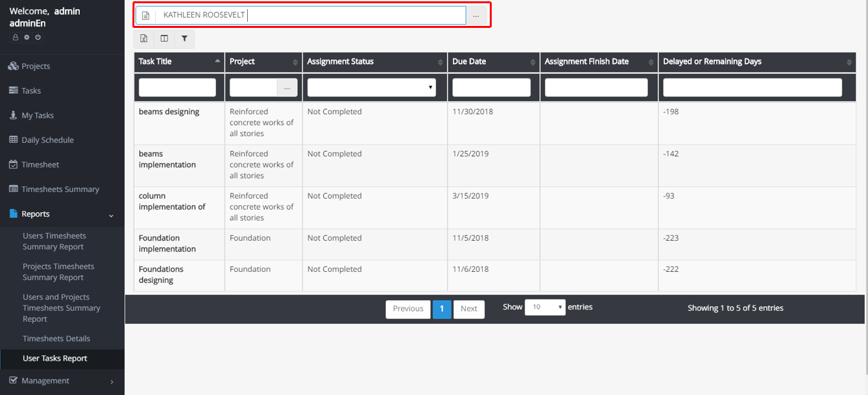The image size is (868, 395).
Task: Toggle the filter funnel icon
Action: tap(184, 39)
